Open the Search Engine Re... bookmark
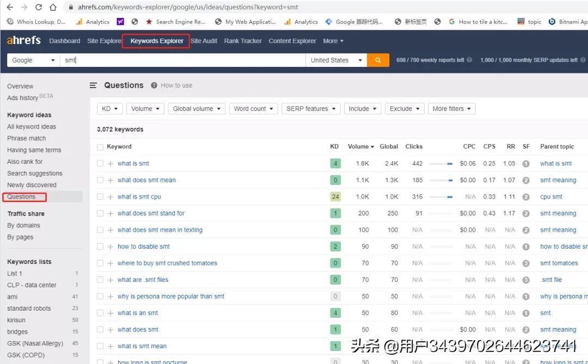 click(175, 22)
